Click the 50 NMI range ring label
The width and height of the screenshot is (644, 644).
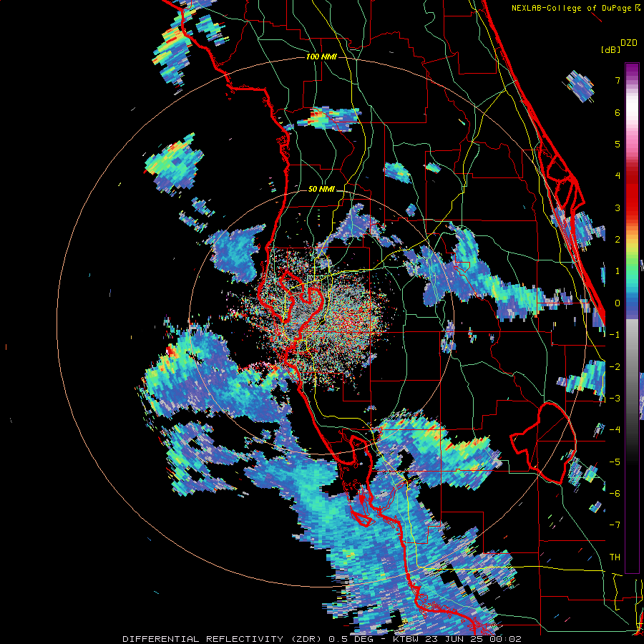point(321,190)
